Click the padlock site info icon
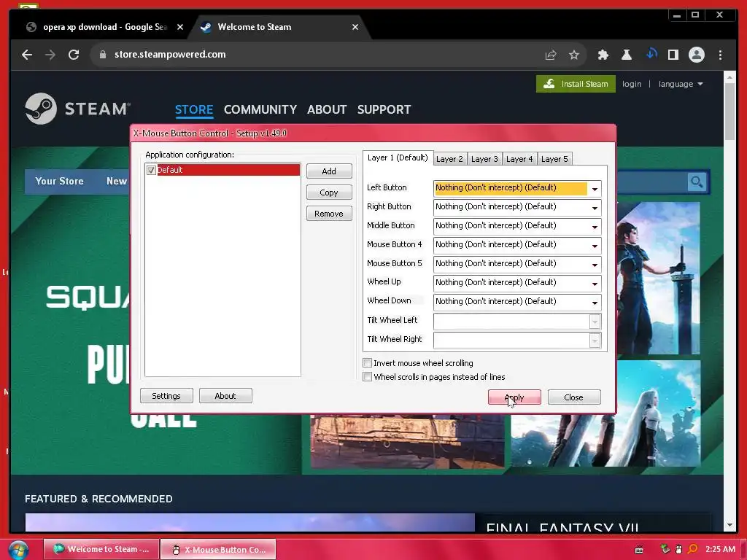747x560 pixels. coord(102,55)
